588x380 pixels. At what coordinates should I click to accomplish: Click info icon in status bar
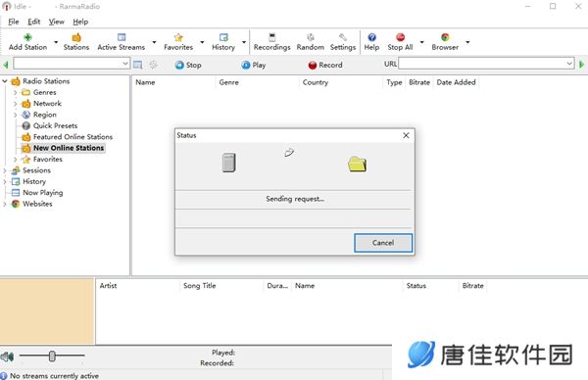[x=4, y=376]
